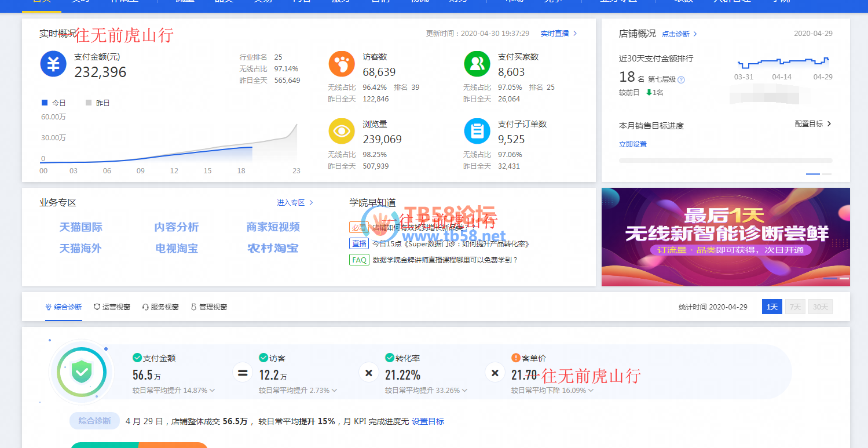The image size is (868, 448).
Task: Expand 转化率 较日常平均提升 chevron
Action: click(464, 391)
